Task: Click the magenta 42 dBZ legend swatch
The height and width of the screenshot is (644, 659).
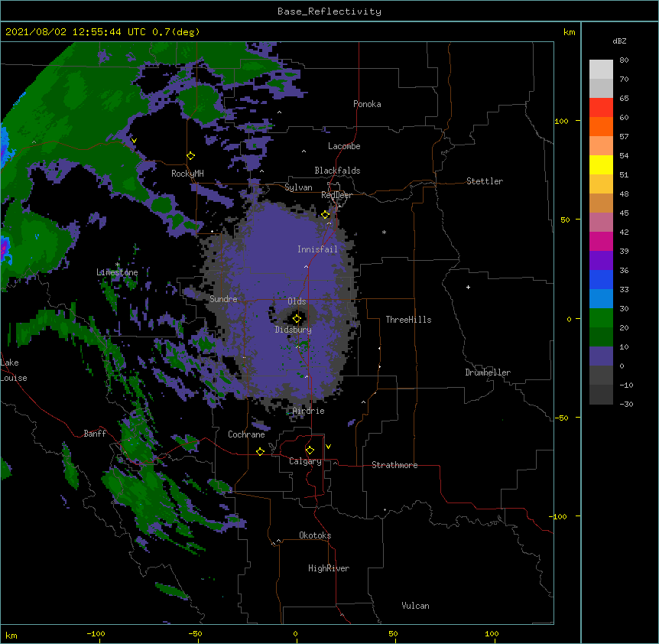Action: pos(601,241)
